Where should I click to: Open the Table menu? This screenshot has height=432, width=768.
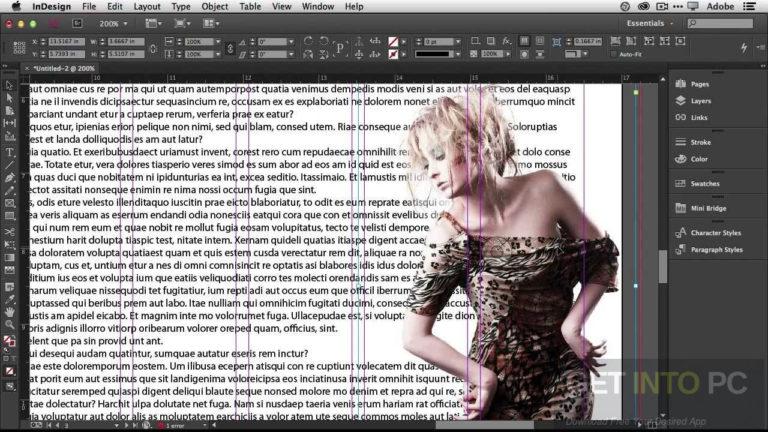point(250,6)
